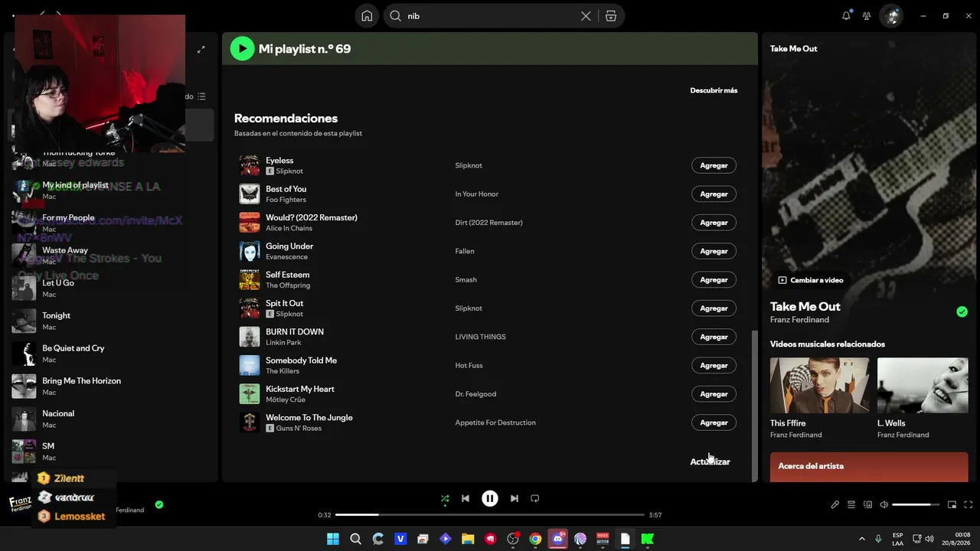The width and height of the screenshot is (980, 551).
Task: Mute the Spotify volume
Action: coord(884,505)
